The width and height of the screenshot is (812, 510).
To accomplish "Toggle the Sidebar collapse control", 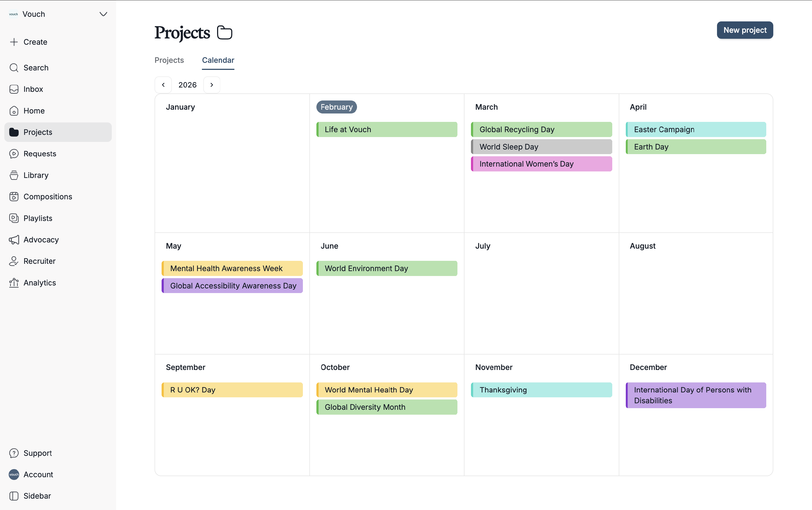I will click(x=14, y=496).
